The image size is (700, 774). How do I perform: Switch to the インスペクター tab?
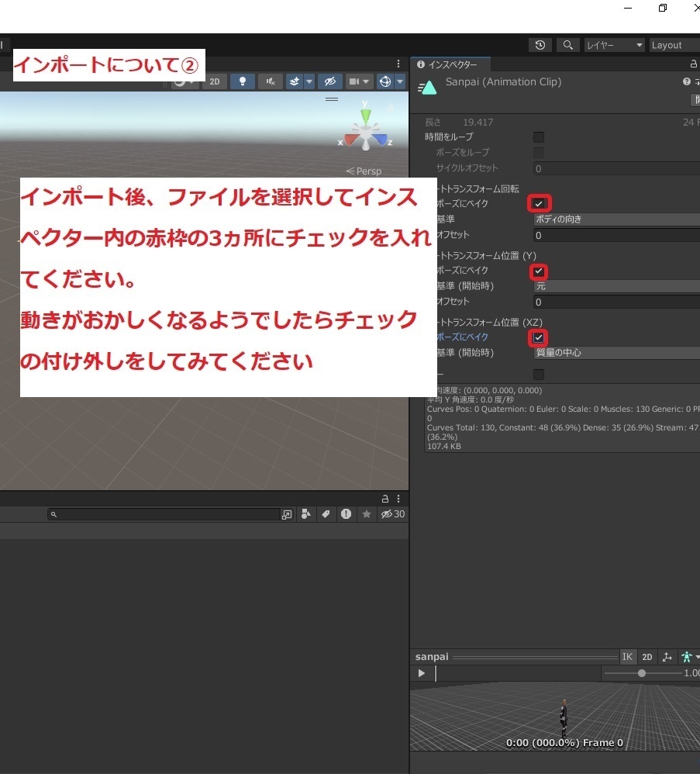pos(451,64)
